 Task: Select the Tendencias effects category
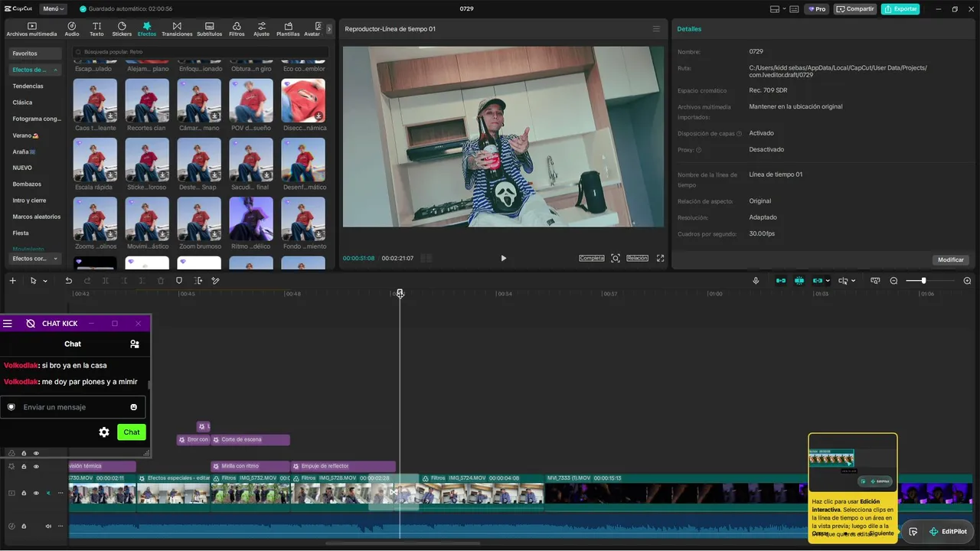point(28,86)
